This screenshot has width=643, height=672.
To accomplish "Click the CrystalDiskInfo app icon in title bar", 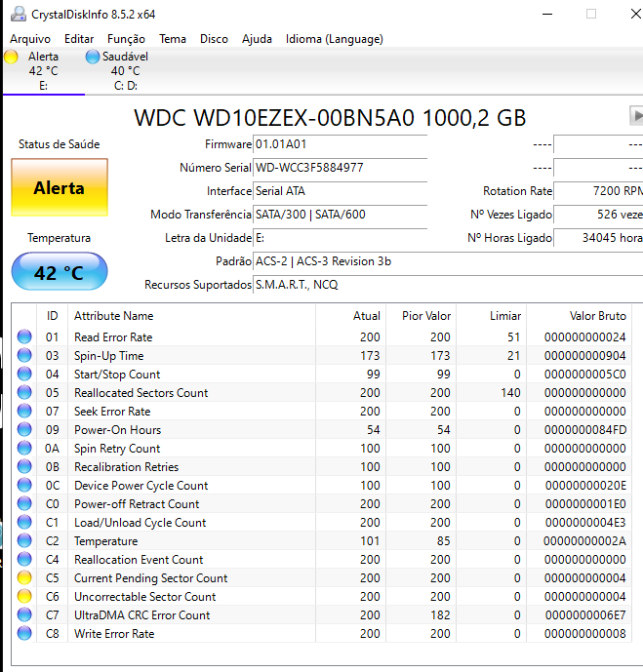I will [x=19, y=15].
